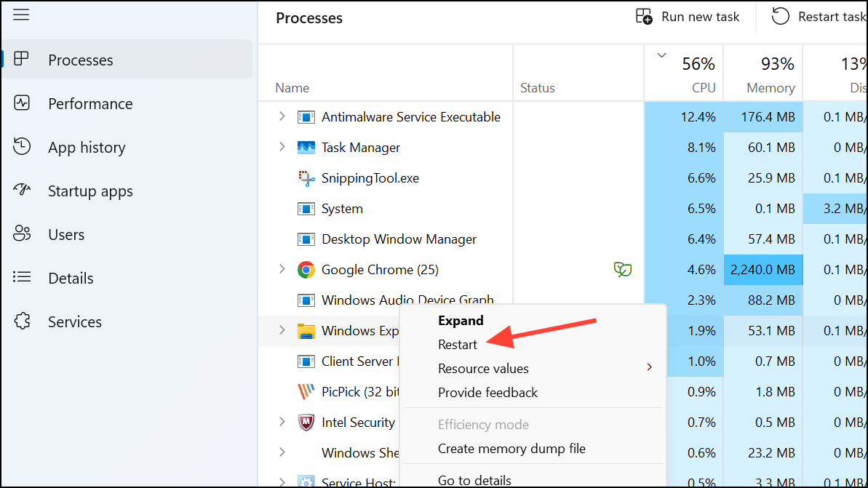868x488 pixels.
Task: Expand the Windows Explorer process
Action: tap(282, 330)
